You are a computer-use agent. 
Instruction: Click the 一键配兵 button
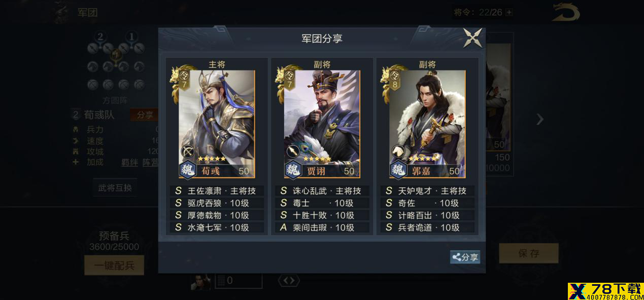click(x=114, y=265)
